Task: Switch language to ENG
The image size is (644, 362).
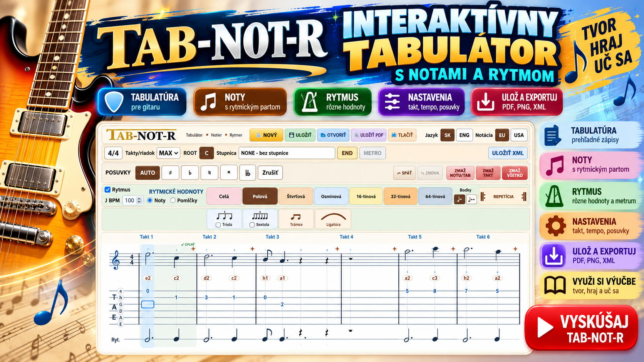Action: coord(464,135)
